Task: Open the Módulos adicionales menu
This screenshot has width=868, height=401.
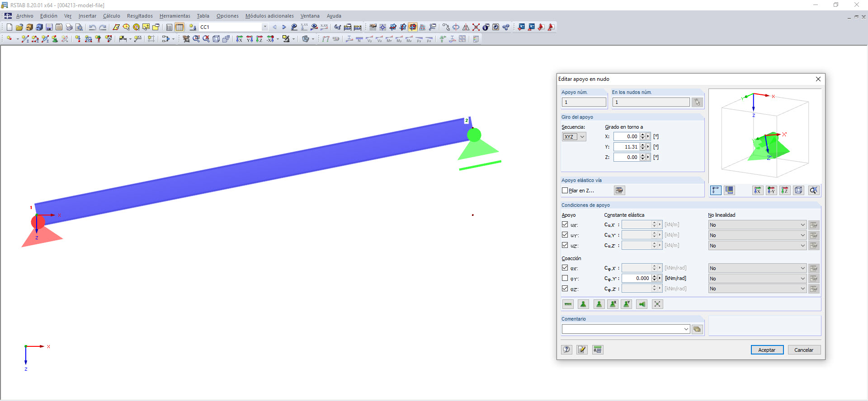Action: pos(269,16)
